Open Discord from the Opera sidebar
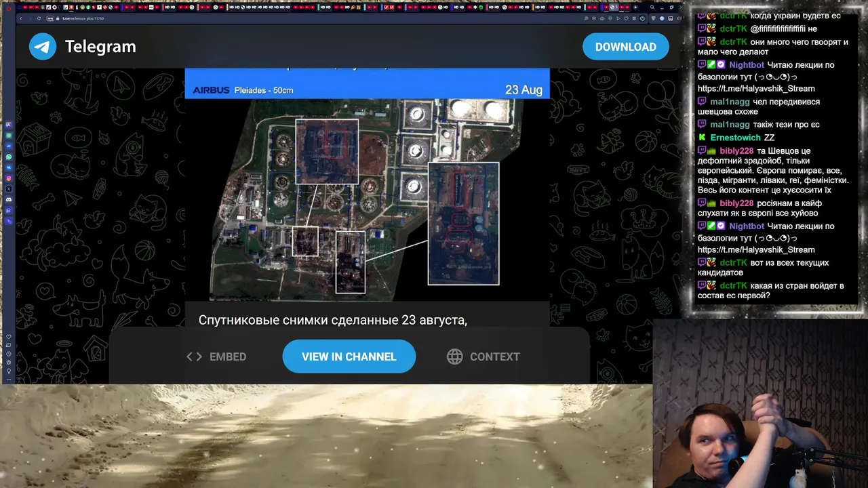This screenshot has height=488, width=868. 9,199
